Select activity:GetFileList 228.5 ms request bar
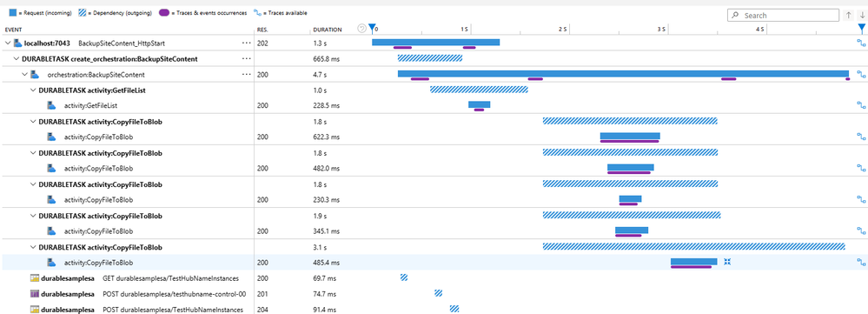 480,104
